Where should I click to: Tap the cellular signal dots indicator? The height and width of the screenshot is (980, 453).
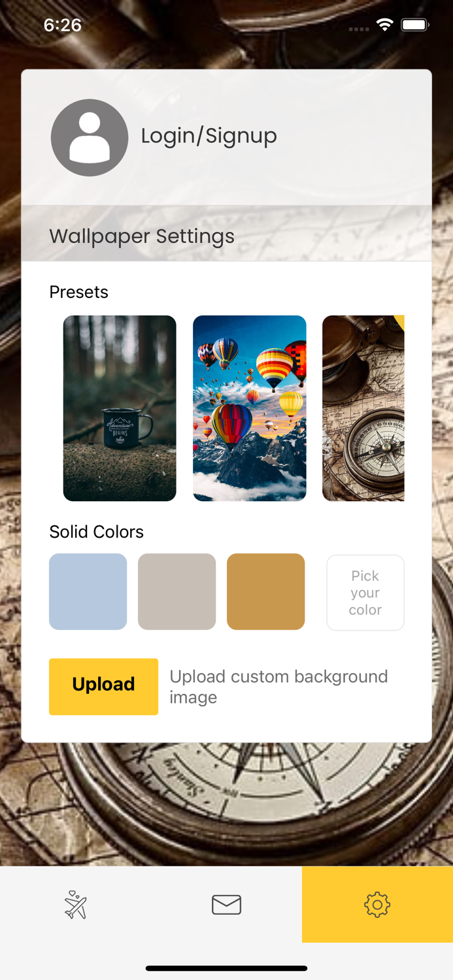(x=359, y=29)
